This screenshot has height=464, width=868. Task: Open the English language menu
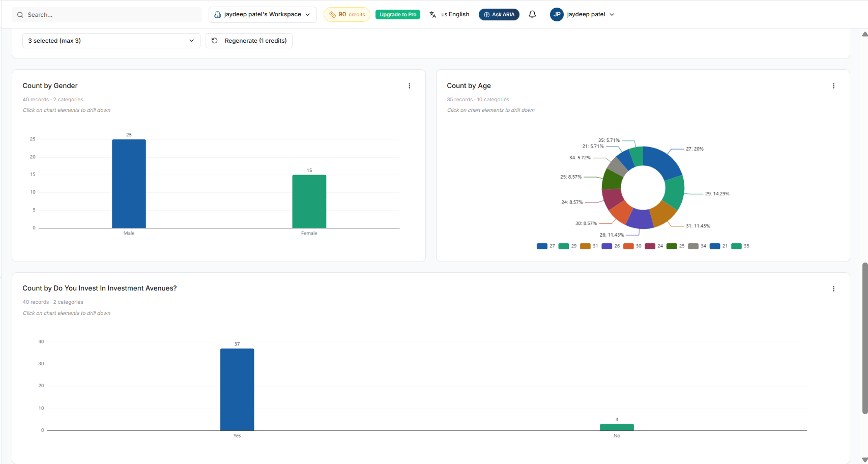pos(455,14)
